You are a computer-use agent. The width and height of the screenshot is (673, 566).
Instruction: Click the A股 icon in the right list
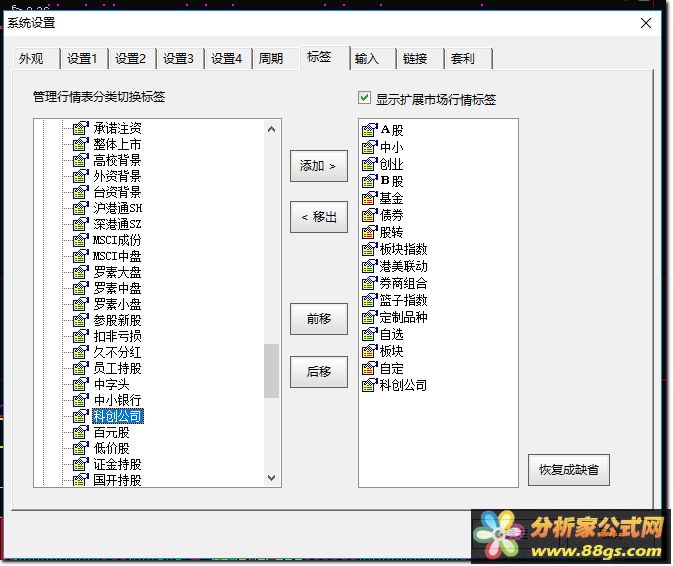point(370,130)
